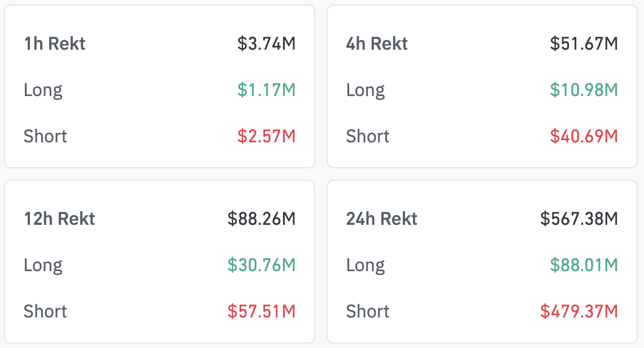Click the 1h Long value $1.17M
The width and height of the screenshot is (644, 348).
coord(266,90)
